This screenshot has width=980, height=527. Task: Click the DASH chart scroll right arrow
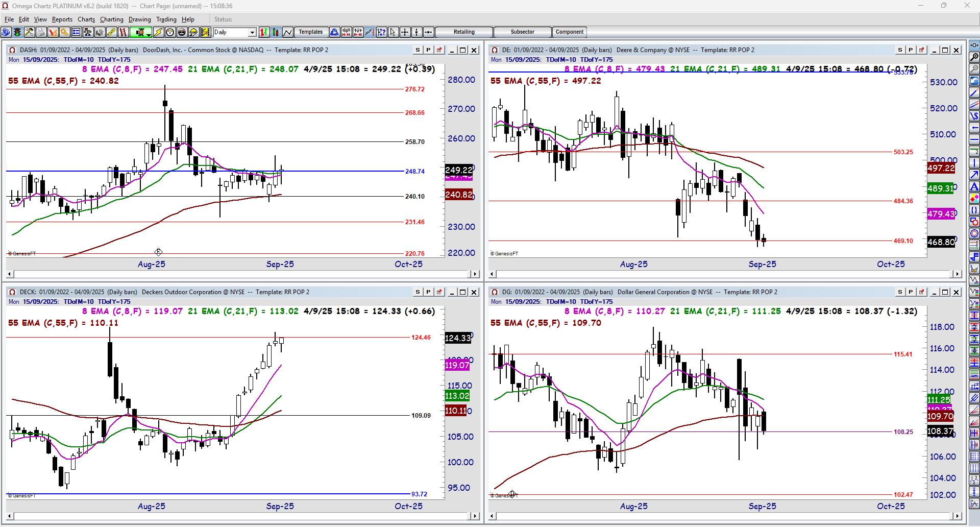pos(475,274)
